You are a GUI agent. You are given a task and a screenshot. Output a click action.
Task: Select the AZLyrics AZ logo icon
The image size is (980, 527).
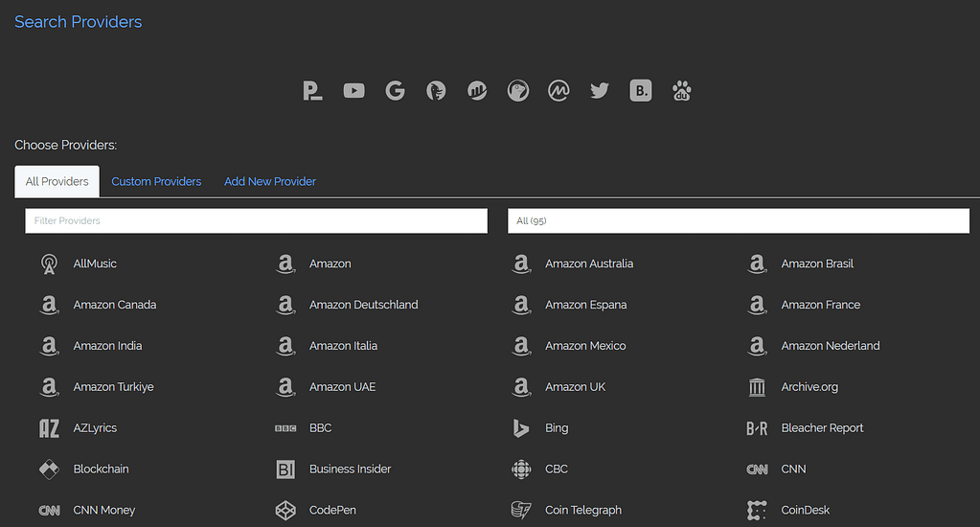click(x=49, y=428)
